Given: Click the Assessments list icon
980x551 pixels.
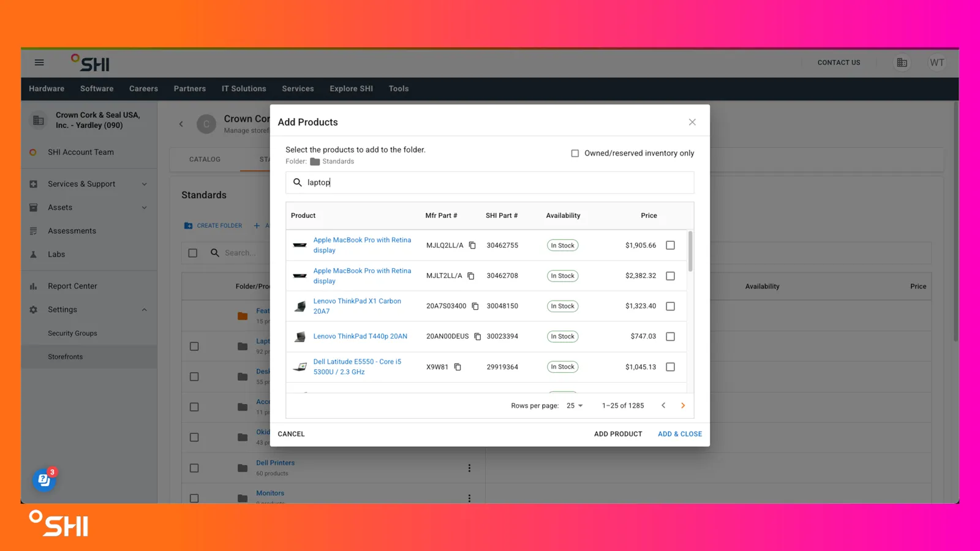Looking at the screenshot, I should tap(34, 231).
